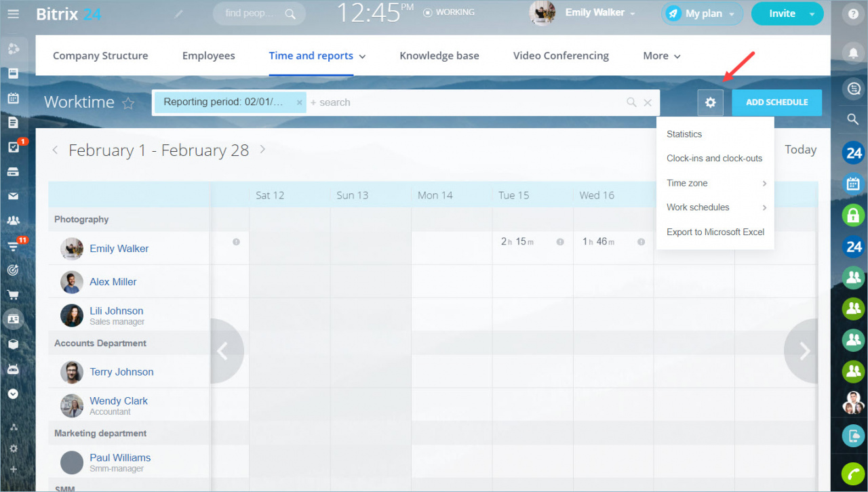Viewport: 868px width, 492px height.
Task: Click the search magnifier in right panel
Action: click(854, 120)
